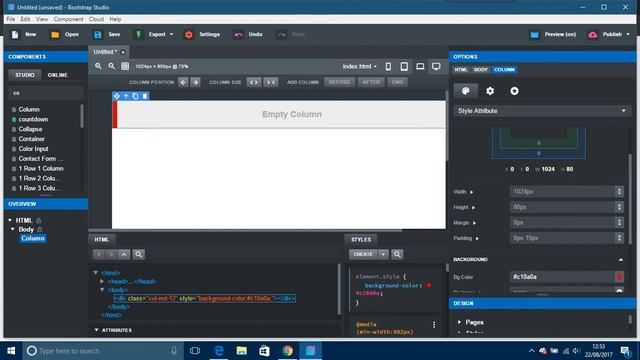Click the zoom out magnifier icon
Viewport: 640px width, 360px height.
click(111, 66)
